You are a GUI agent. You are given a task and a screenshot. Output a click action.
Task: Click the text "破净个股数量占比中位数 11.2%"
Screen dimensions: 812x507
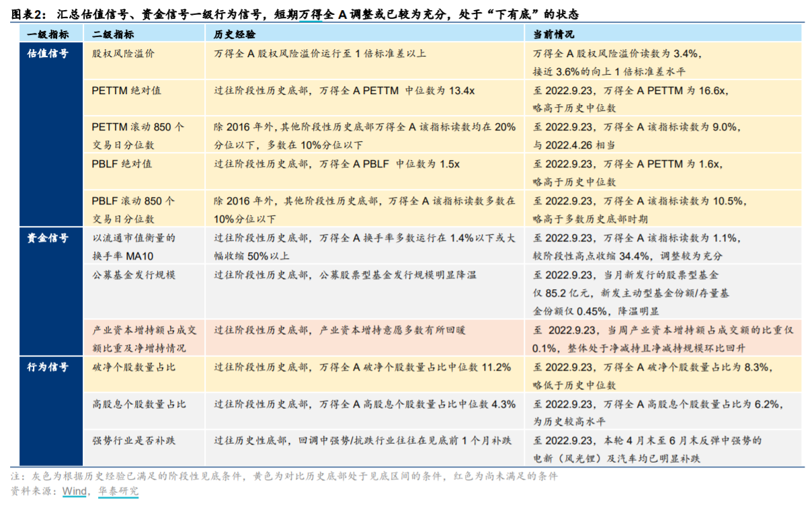437,367
